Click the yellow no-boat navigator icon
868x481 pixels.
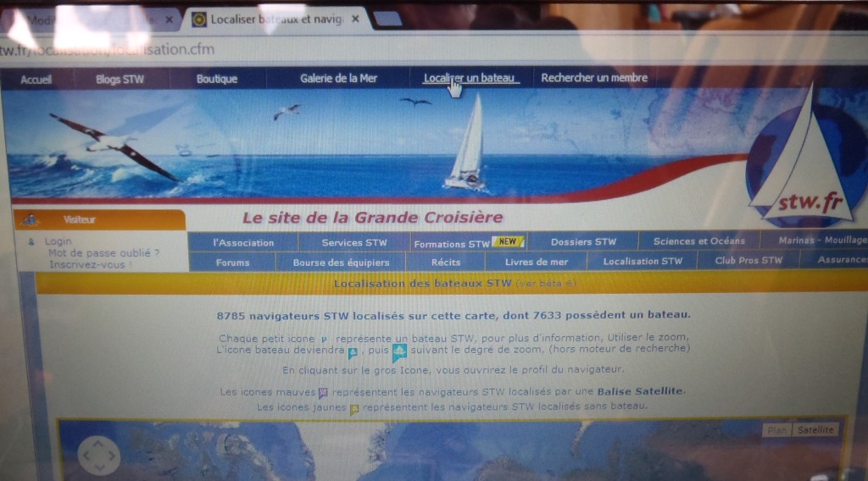pos(354,409)
